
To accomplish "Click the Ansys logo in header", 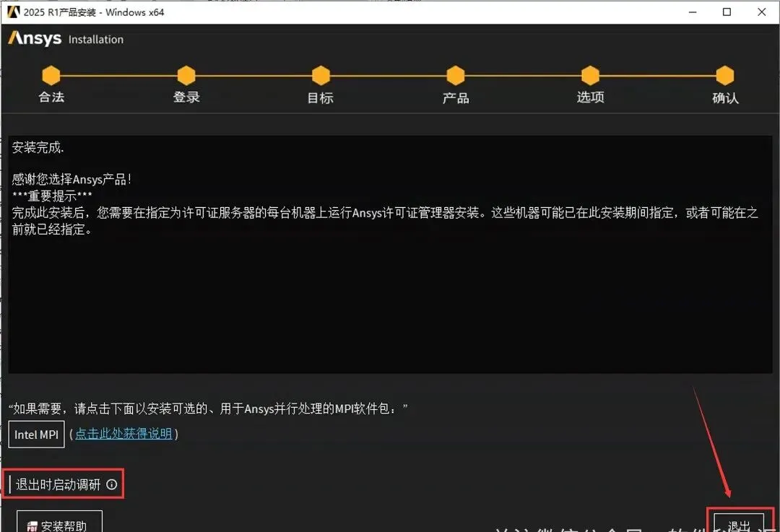I will tap(35, 38).
